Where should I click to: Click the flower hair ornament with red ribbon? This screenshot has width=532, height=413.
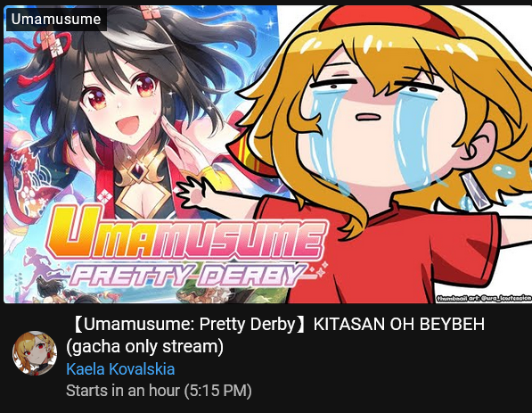(45, 51)
